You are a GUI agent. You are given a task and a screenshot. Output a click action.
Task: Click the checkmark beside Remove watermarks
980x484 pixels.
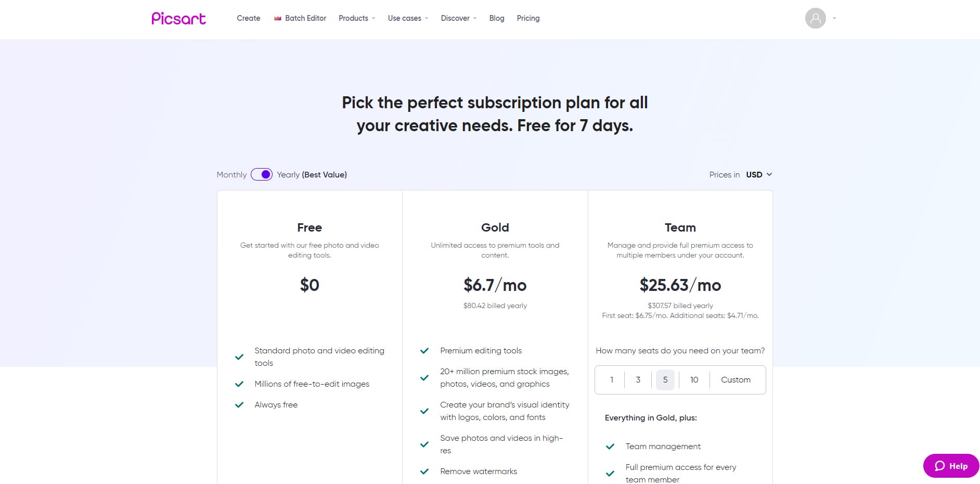(x=424, y=472)
